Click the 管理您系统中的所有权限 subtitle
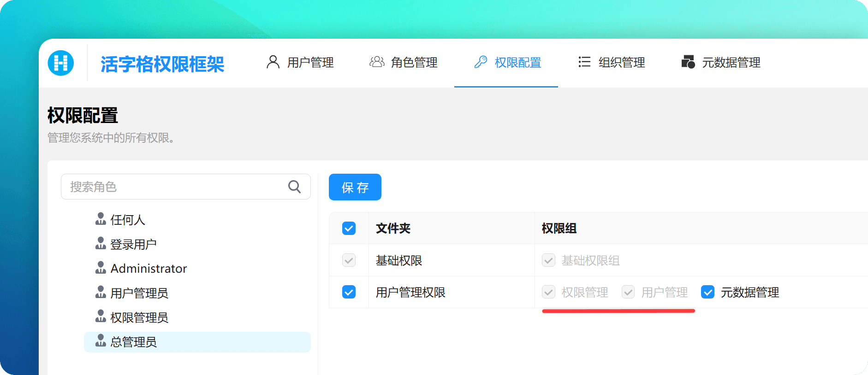This screenshot has width=868, height=375. point(111,138)
